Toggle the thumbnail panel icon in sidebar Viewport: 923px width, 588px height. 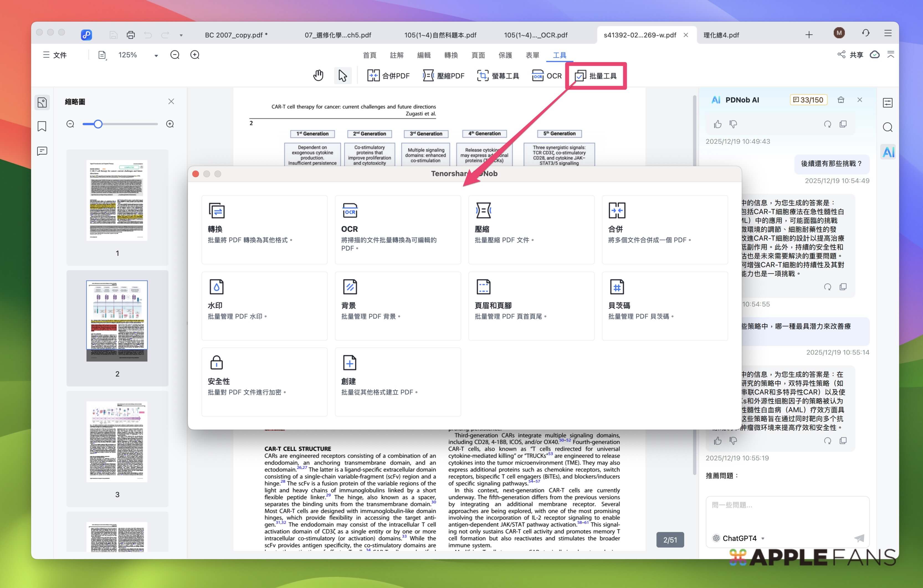tap(42, 102)
